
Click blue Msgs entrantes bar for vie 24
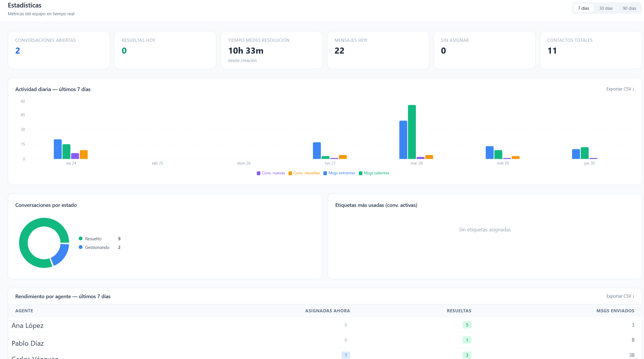(58, 149)
